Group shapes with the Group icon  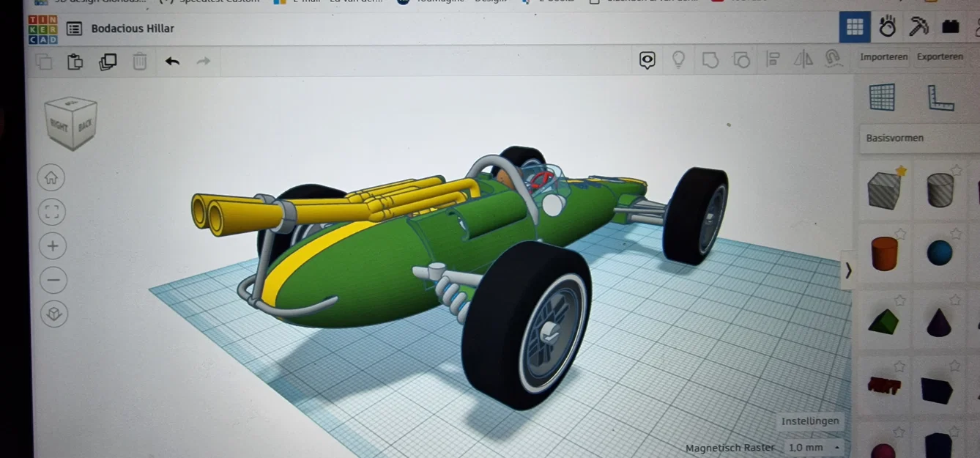[710, 59]
